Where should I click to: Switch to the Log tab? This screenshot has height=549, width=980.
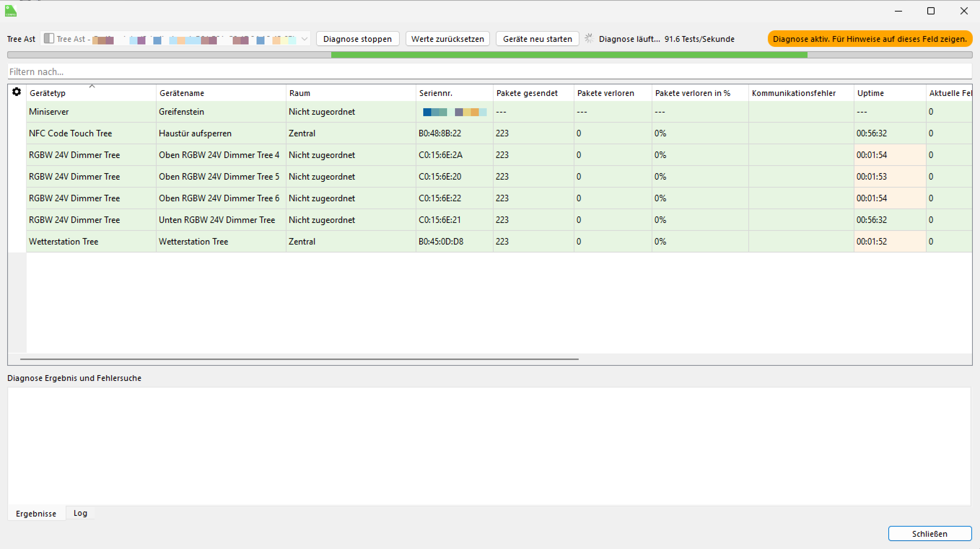click(x=80, y=513)
